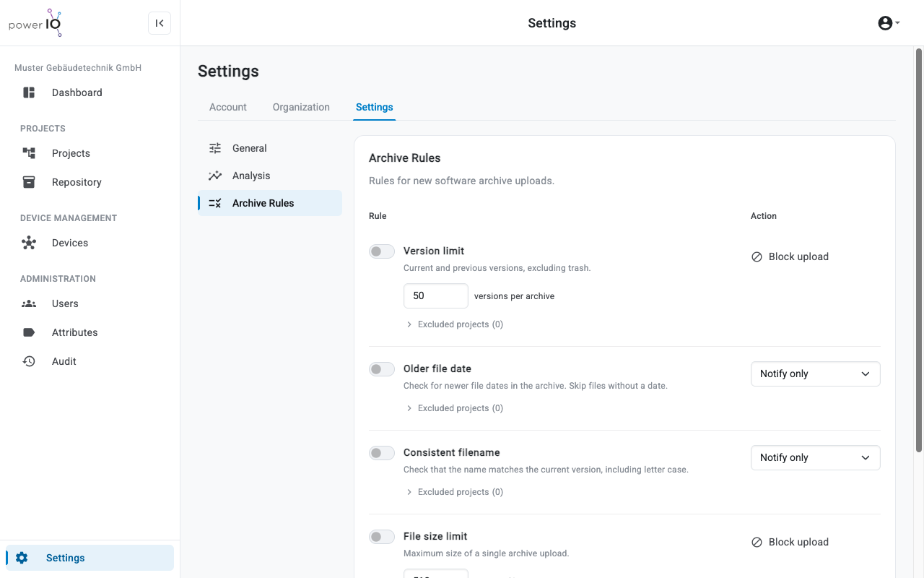Switch to the Organization tab
924x578 pixels.
pos(301,107)
